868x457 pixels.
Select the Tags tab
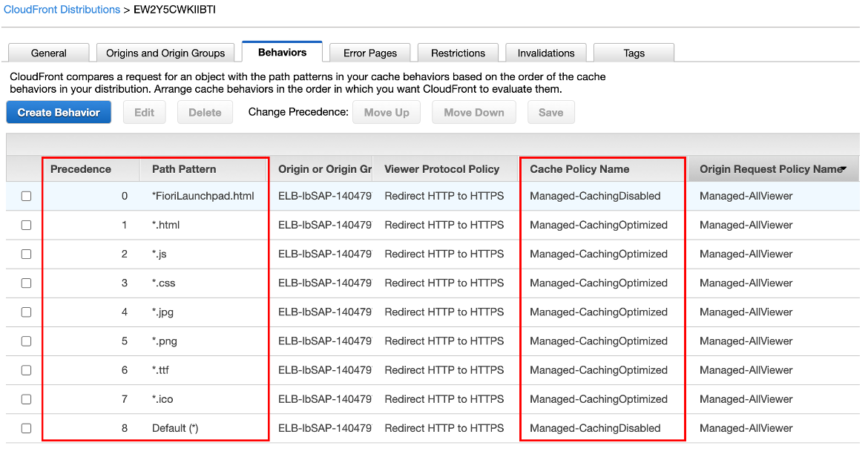pos(634,53)
